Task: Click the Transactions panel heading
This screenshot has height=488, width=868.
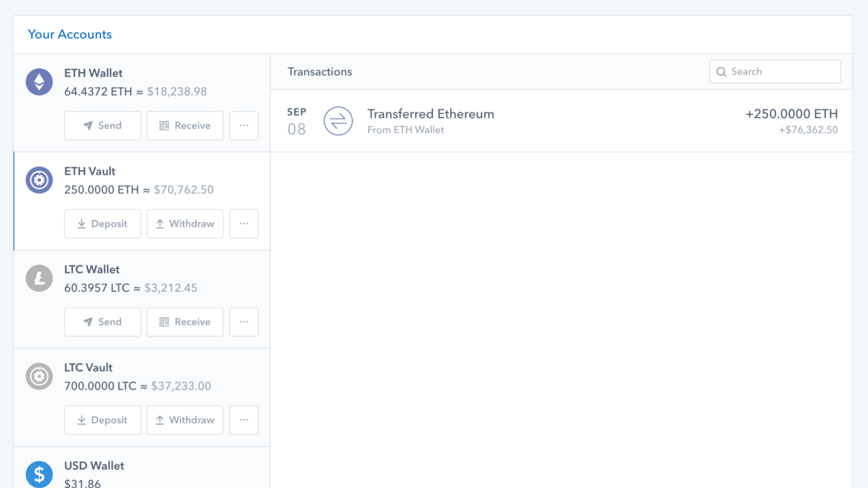Action: pos(320,72)
